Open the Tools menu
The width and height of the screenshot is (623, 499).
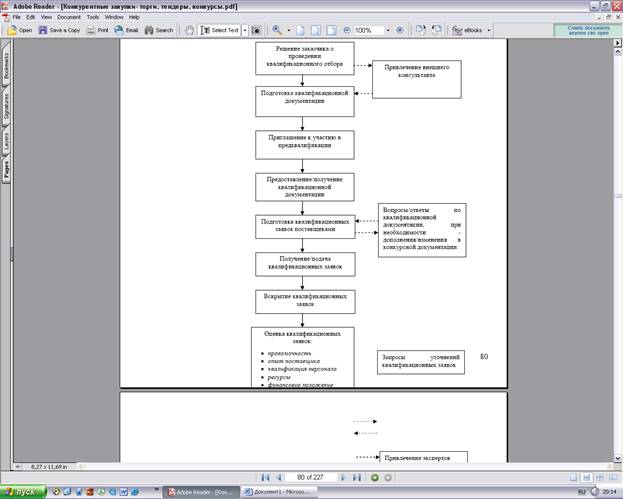coord(92,17)
